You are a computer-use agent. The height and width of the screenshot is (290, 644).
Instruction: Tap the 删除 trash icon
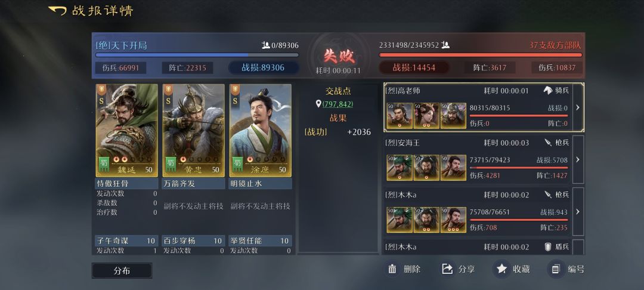tap(392, 270)
